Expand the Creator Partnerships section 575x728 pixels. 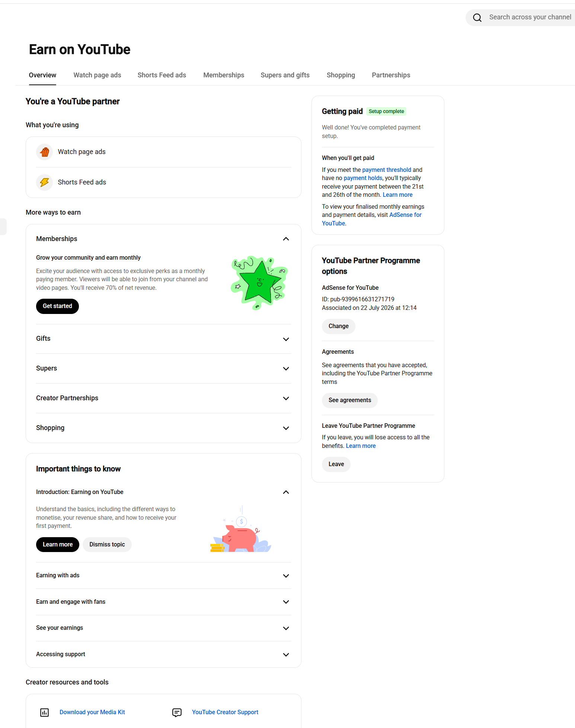click(286, 398)
